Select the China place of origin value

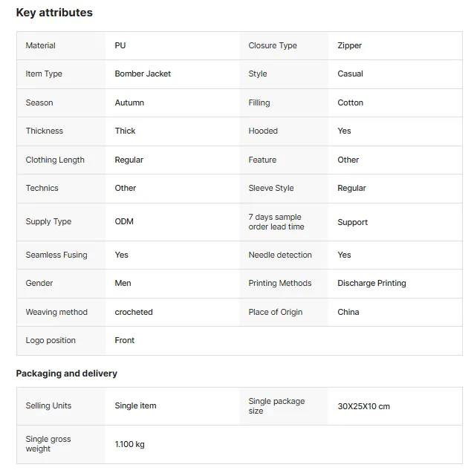pos(348,312)
